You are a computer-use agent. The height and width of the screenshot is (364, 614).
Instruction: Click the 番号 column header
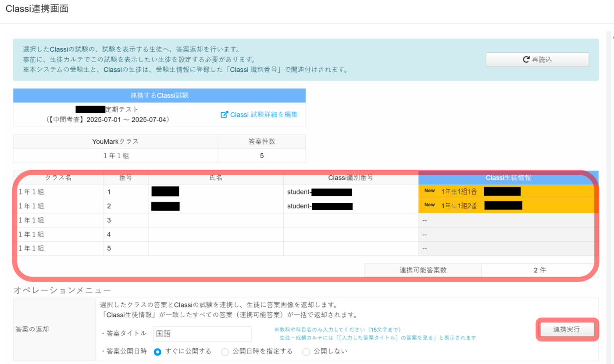click(x=126, y=178)
